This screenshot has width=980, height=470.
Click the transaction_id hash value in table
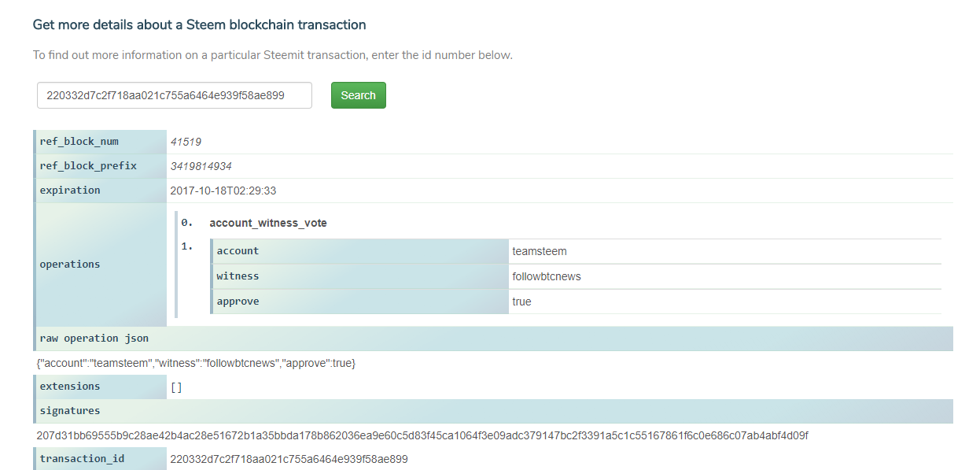(x=289, y=459)
